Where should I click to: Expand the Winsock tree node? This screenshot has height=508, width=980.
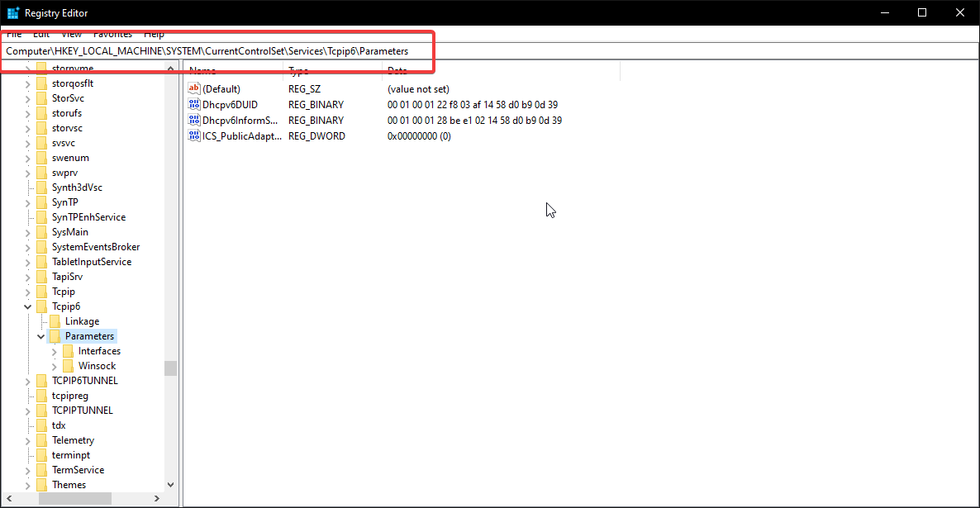(x=54, y=366)
